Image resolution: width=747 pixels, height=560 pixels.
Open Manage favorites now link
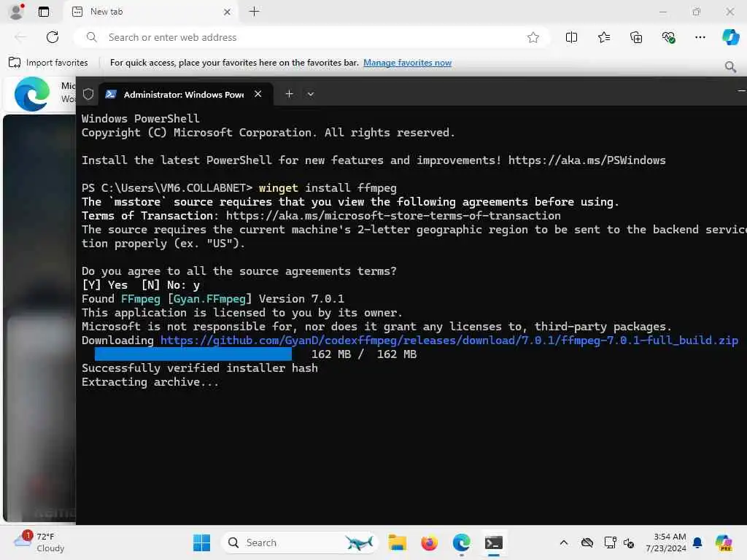tap(407, 63)
